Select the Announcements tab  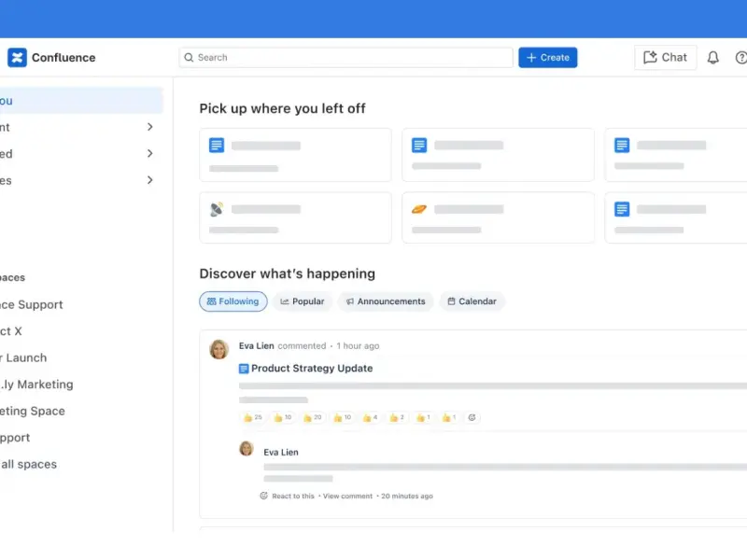click(386, 301)
